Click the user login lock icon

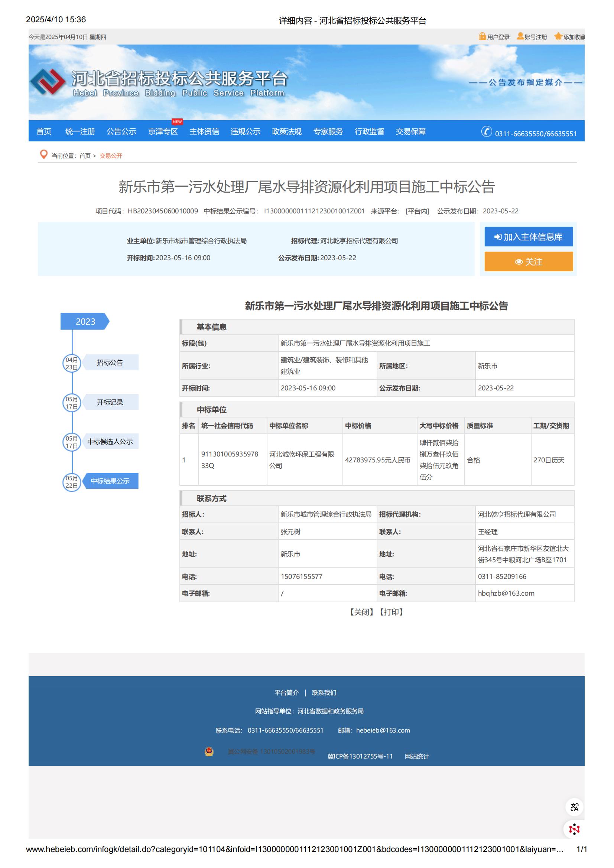[x=482, y=37]
